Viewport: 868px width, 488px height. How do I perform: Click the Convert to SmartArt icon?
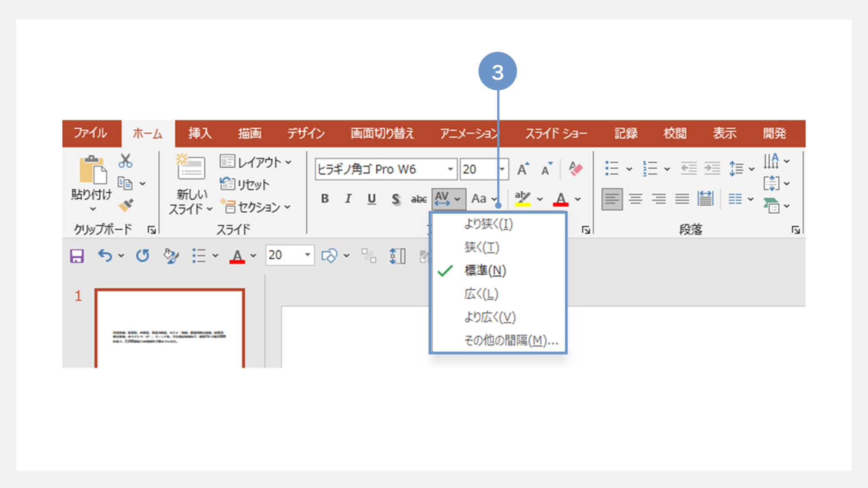[771, 206]
